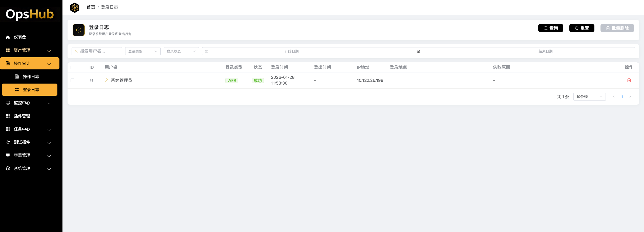Select 登录日志 in the sidebar

(31, 90)
